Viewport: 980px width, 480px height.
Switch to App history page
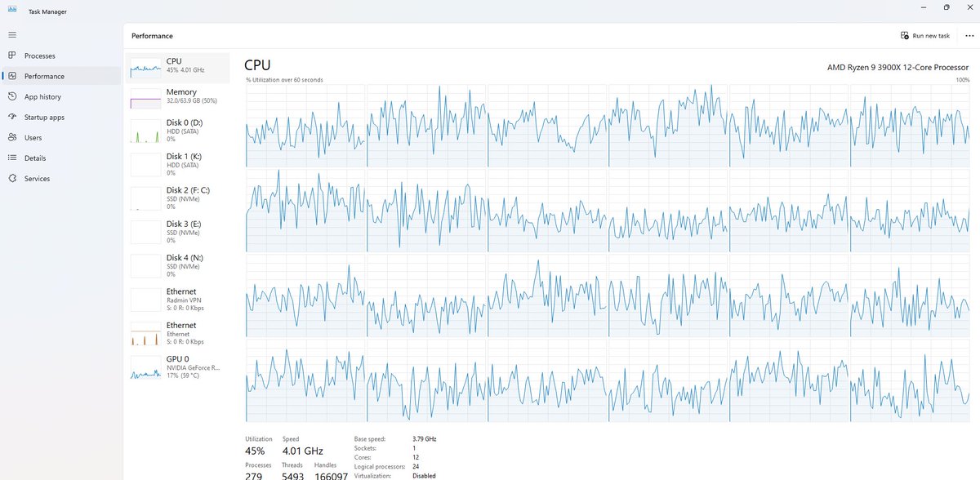60,96
